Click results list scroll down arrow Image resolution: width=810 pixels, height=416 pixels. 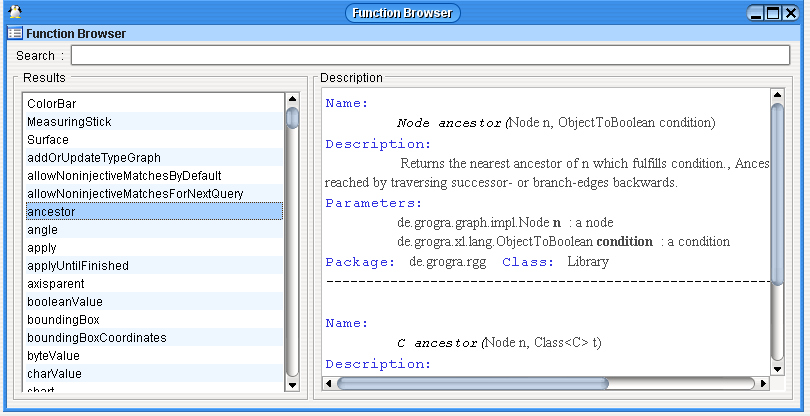pyautogui.click(x=292, y=384)
